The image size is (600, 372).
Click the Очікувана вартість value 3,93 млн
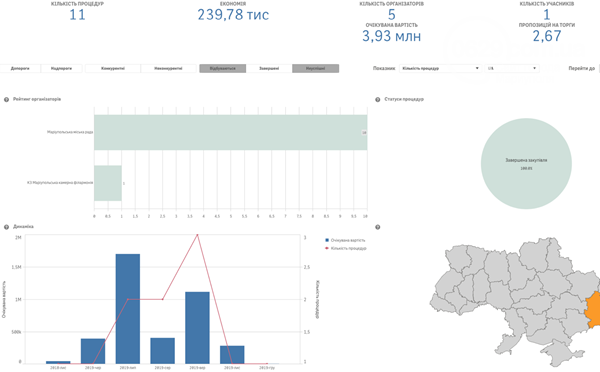391,36
